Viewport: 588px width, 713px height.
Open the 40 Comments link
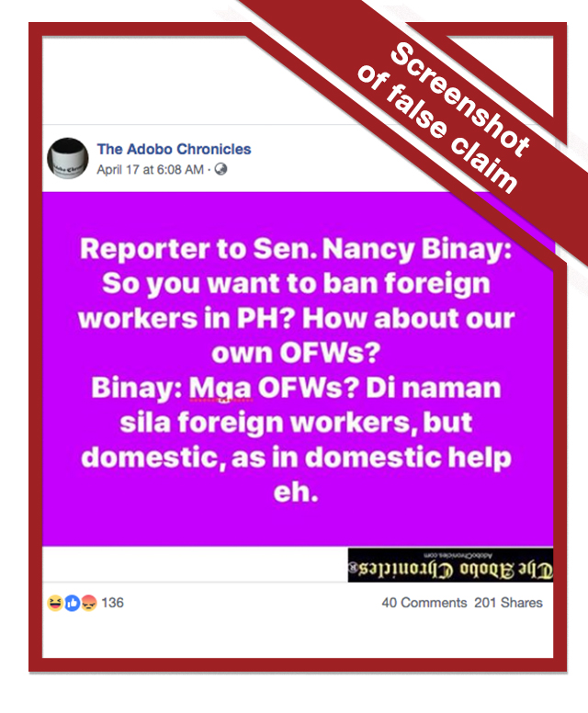click(424, 603)
